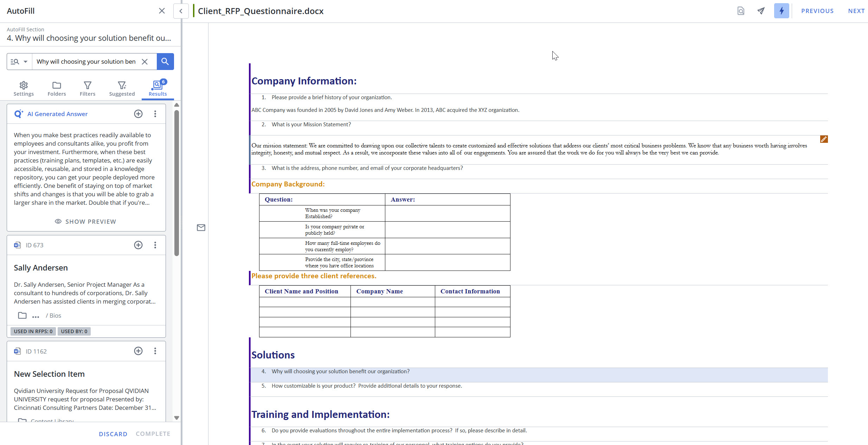Switch to the Results tab
Viewport: 868px width, 445px height.
(158, 89)
